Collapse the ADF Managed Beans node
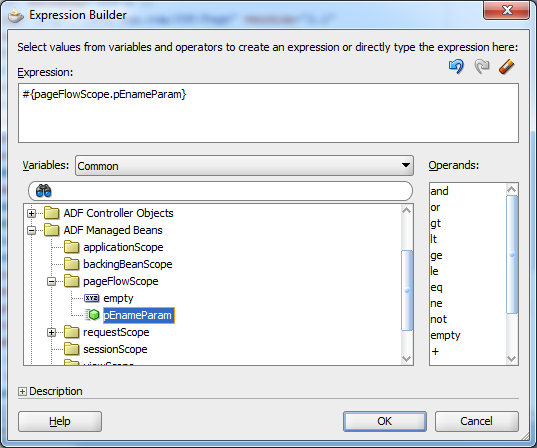Screen dimensions: 537x448 [x=32, y=231]
